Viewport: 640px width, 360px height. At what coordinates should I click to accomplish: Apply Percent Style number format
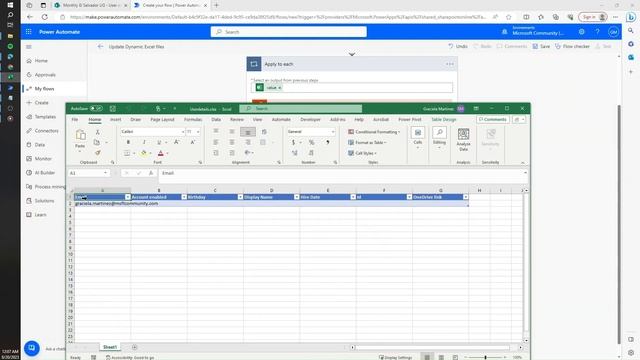tap(311, 142)
